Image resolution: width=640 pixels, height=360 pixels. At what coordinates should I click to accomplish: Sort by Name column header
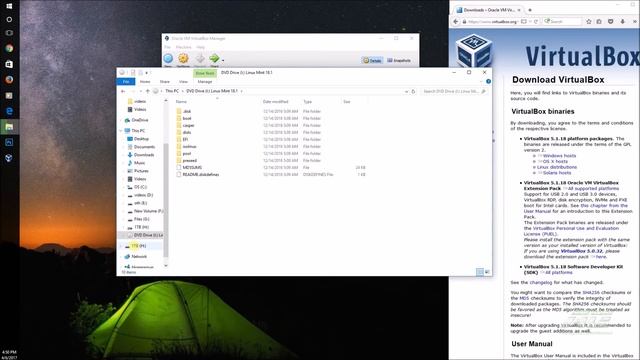click(181, 102)
